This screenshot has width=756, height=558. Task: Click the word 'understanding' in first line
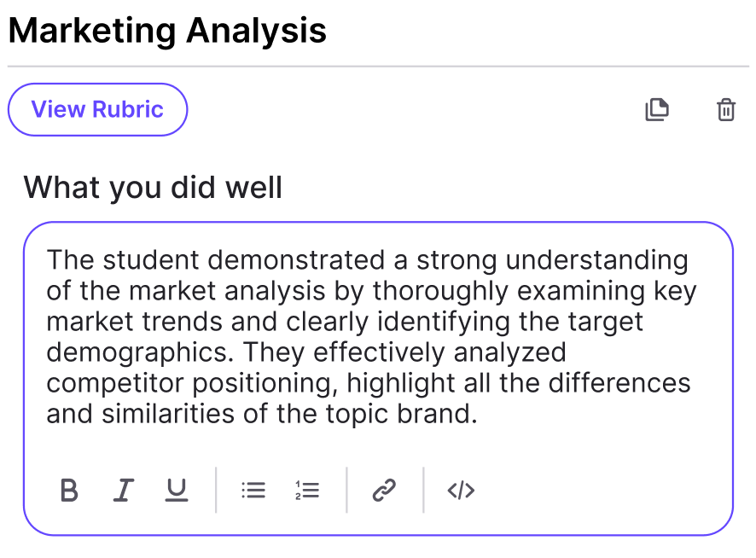597,260
